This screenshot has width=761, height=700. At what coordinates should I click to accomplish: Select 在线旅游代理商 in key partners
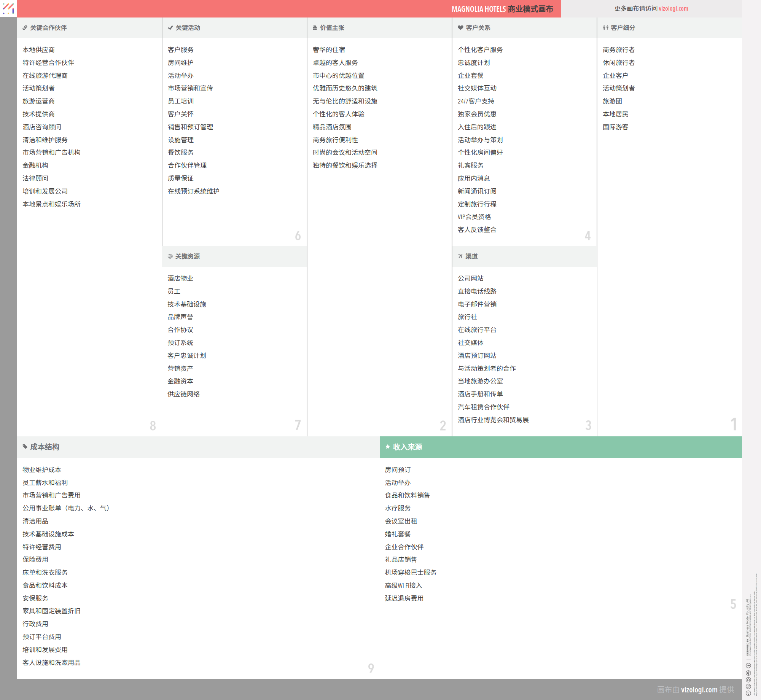tap(45, 76)
